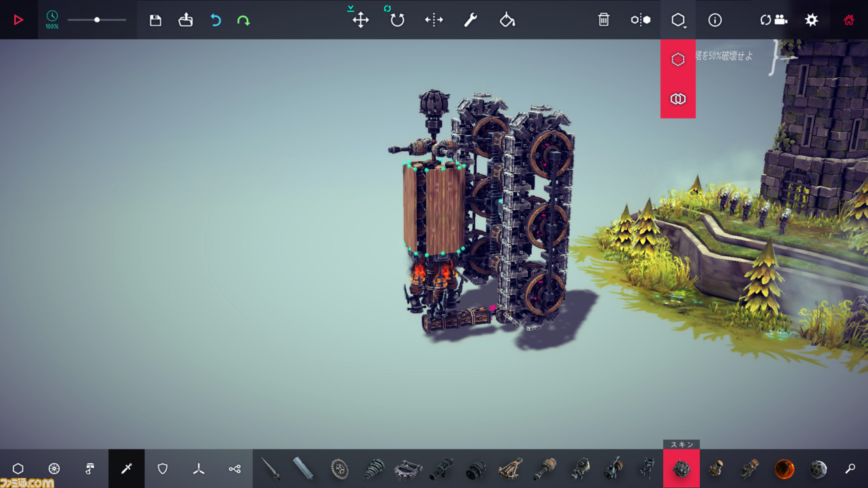Return to the main menu via the red home icon
The height and width of the screenshot is (488, 868).
pyautogui.click(x=848, y=20)
